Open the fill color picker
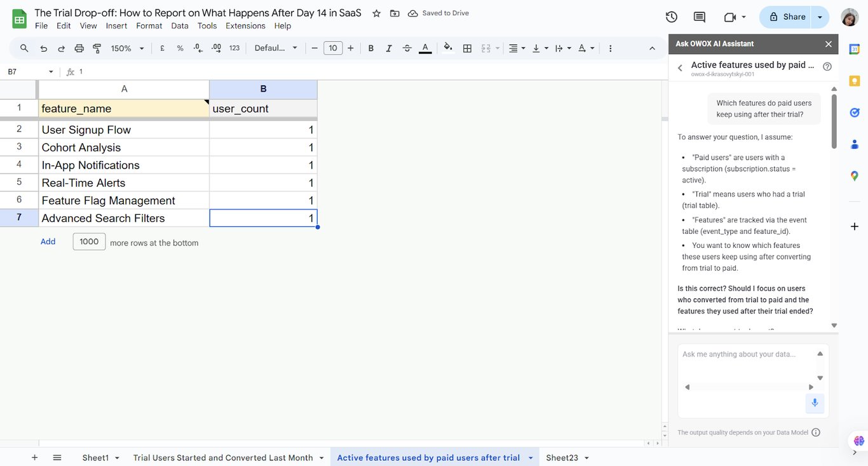The height and width of the screenshot is (466, 868). tap(448, 48)
